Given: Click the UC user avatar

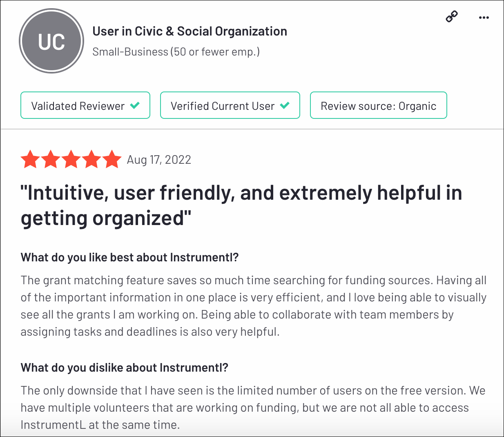Looking at the screenshot, I should tap(51, 41).
